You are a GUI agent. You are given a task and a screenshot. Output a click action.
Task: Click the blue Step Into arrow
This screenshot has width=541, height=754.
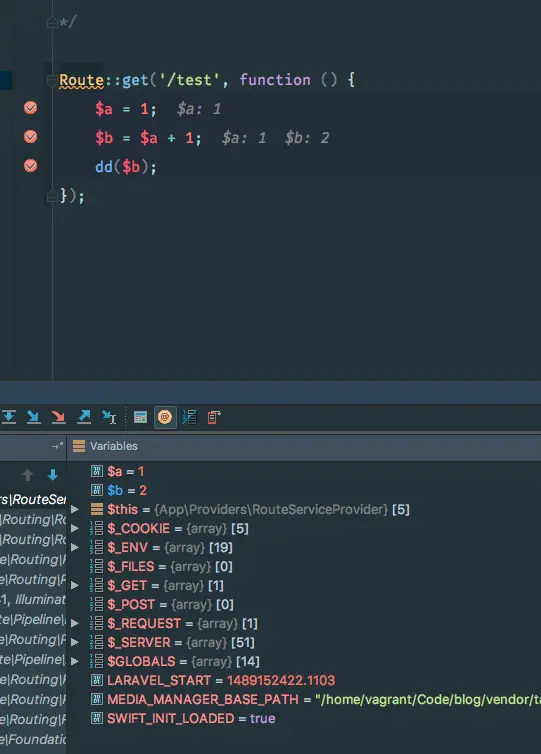pos(34,417)
